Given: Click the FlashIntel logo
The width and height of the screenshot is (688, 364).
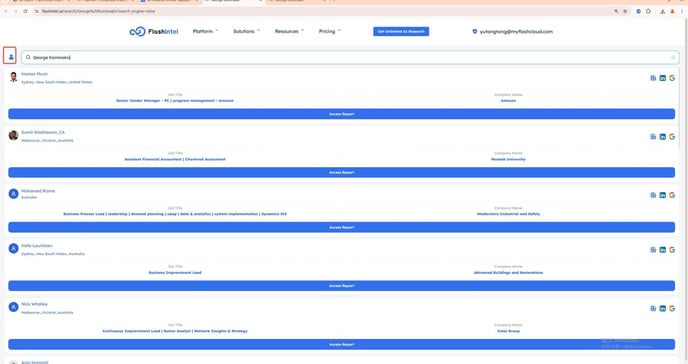Looking at the screenshot, I should point(154,32).
